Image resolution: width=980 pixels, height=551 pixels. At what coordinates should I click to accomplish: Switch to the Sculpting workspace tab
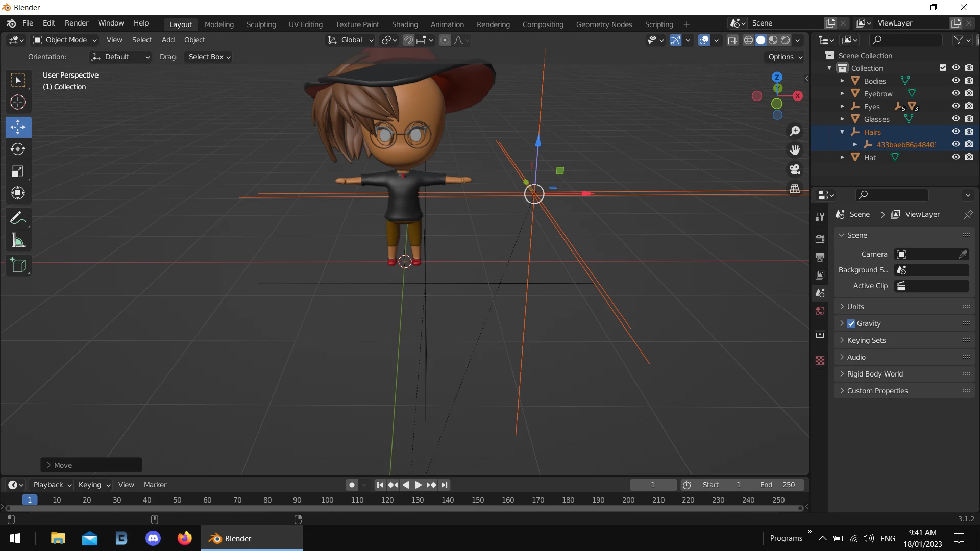261,24
